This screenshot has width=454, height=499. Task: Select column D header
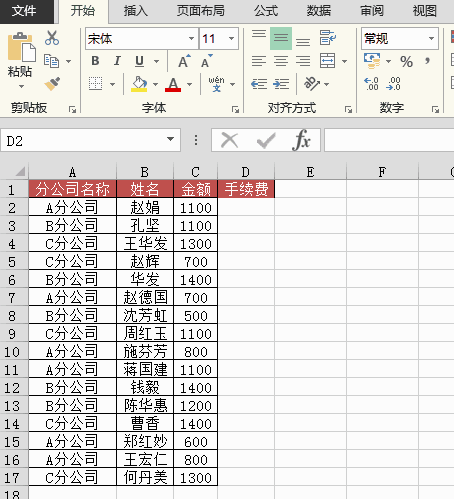[246, 172]
